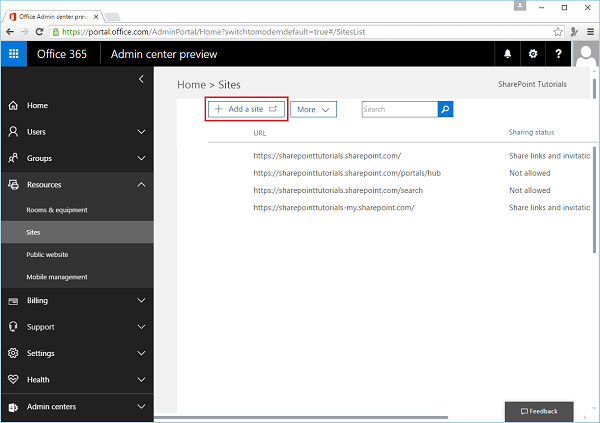The width and height of the screenshot is (600, 423).
Task: Click the sharepointtutorials portals/hub URL
Action: [346, 173]
